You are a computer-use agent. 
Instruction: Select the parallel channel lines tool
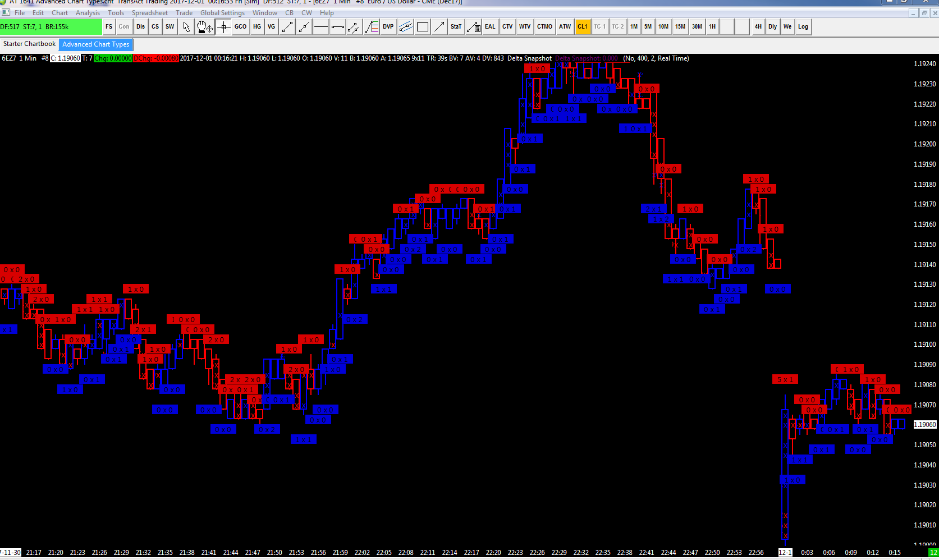coord(405,26)
